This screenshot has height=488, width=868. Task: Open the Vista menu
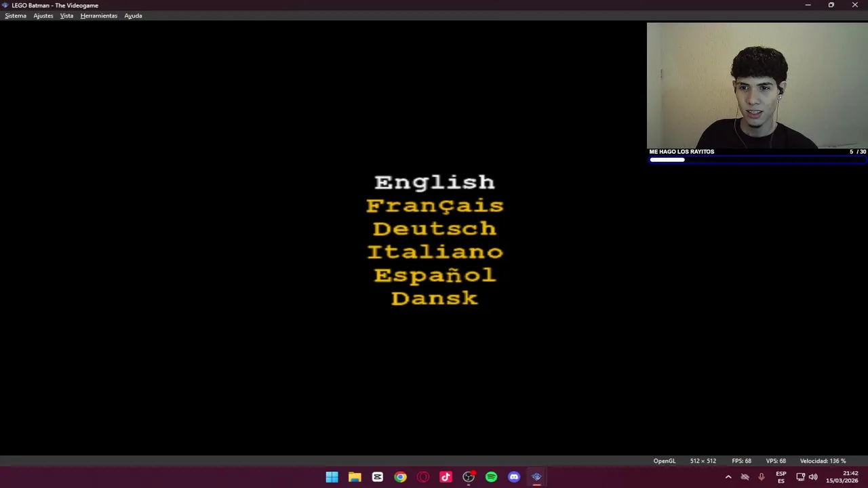click(66, 16)
